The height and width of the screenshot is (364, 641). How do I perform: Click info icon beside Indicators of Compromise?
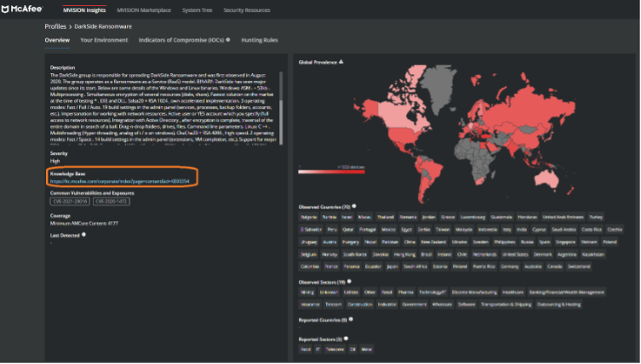pyautogui.click(x=228, y=40)
